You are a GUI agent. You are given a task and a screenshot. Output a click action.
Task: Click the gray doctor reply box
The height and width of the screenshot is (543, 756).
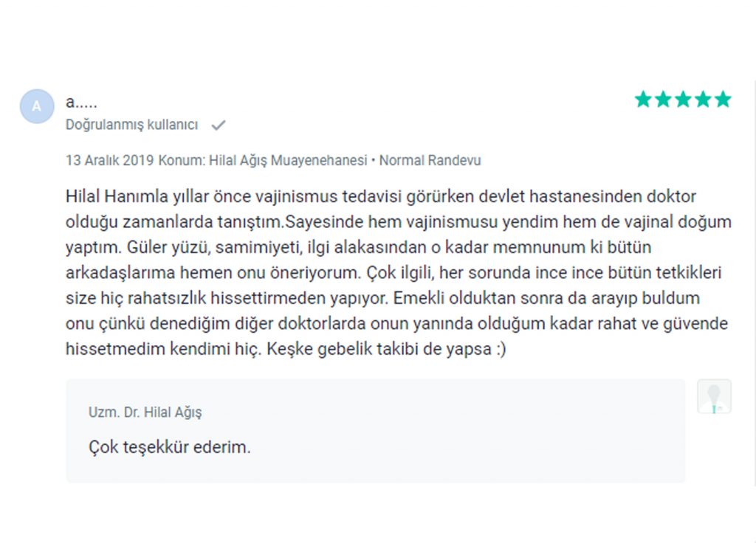(x=376, y=431)
